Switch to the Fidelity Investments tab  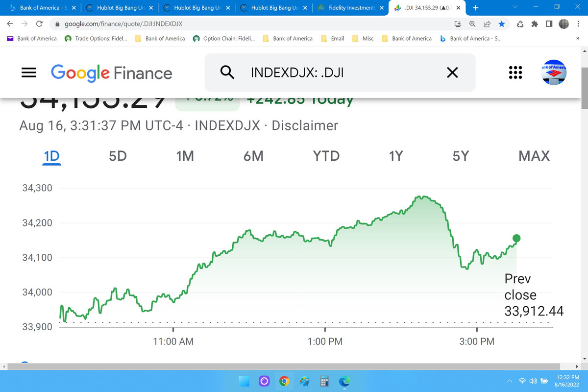tap(350, 8)
